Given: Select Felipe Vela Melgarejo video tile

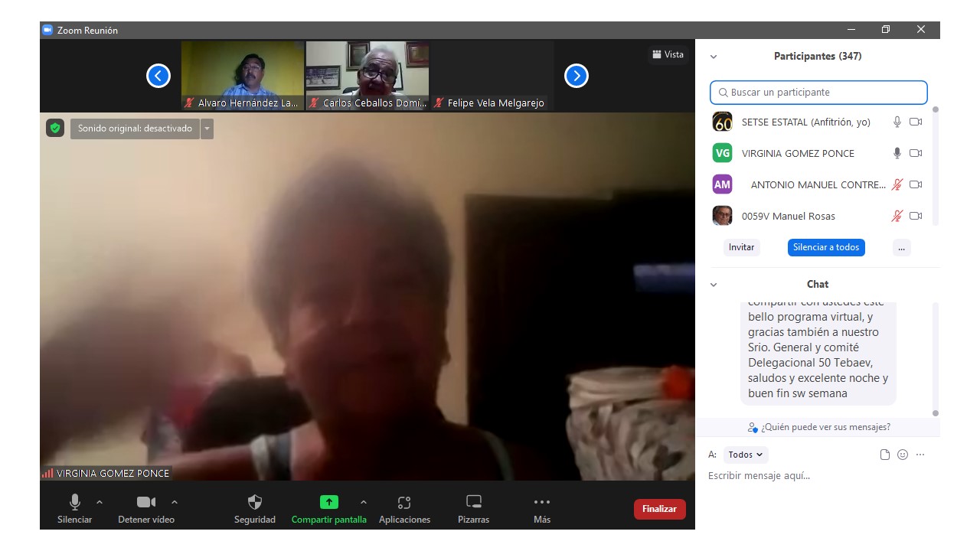Looking at the screenshot, I should pyautogui.click(x=492, y=76).
